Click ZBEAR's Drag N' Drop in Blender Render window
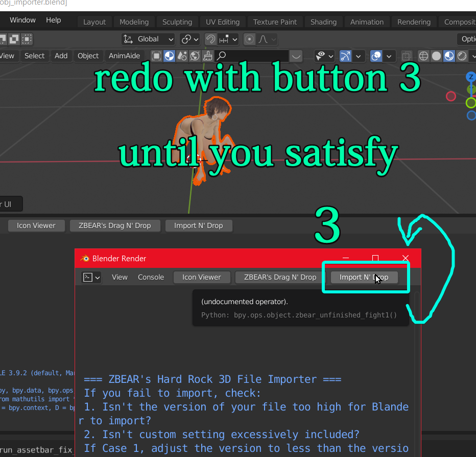The height and width of the screenshot is (457, 476). click(280, 277)
